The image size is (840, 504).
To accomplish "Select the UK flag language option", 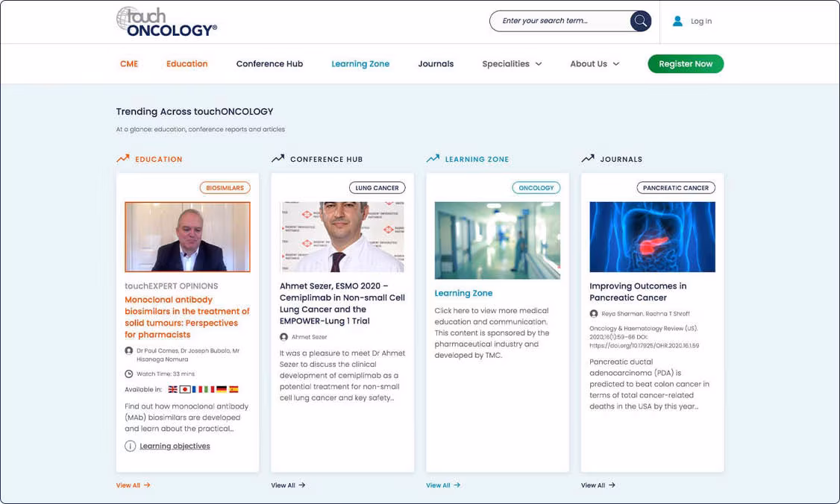I will point(172,389).
